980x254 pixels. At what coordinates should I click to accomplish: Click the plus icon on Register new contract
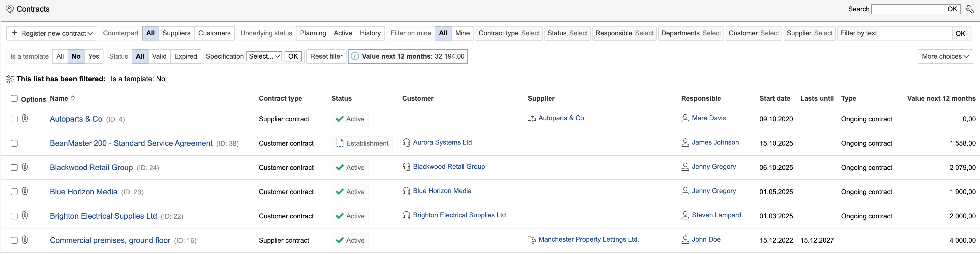[14, 33]
